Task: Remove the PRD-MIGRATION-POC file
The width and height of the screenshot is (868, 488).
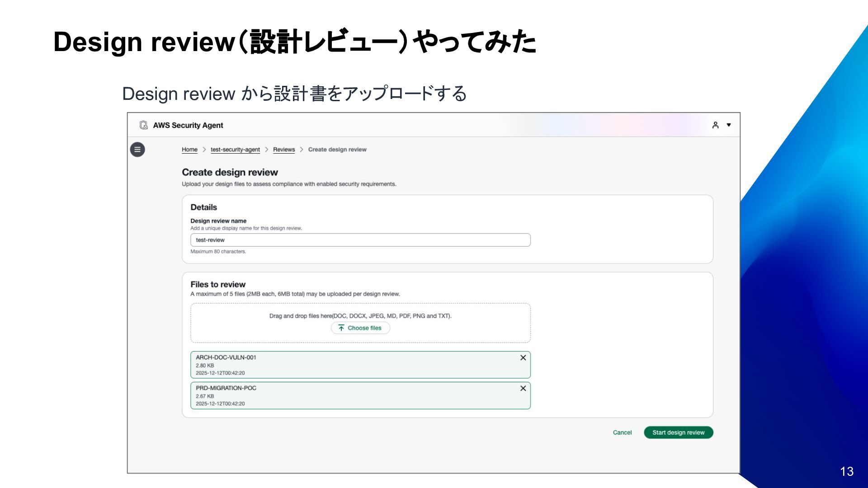Action: (x=523, y=389)
